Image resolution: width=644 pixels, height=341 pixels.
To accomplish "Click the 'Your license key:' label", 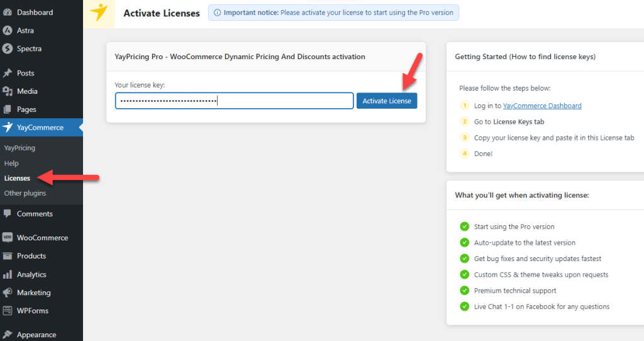I will [x=140, y=85].
